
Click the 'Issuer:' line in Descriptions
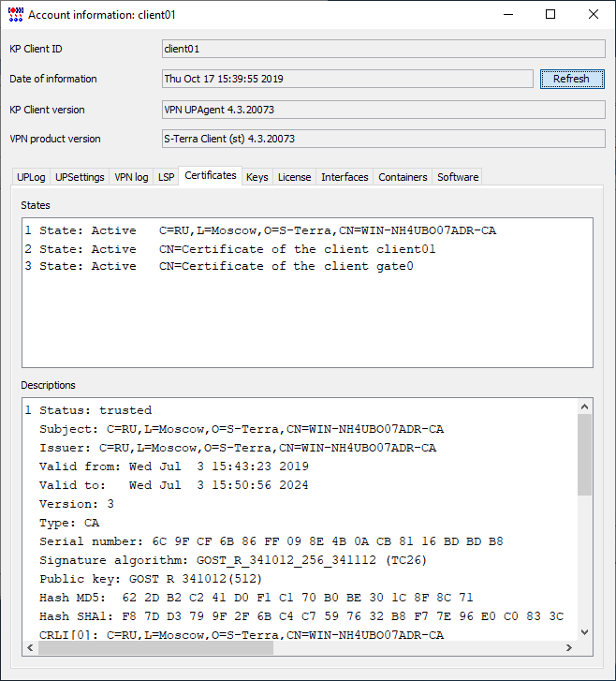(238, 448)
